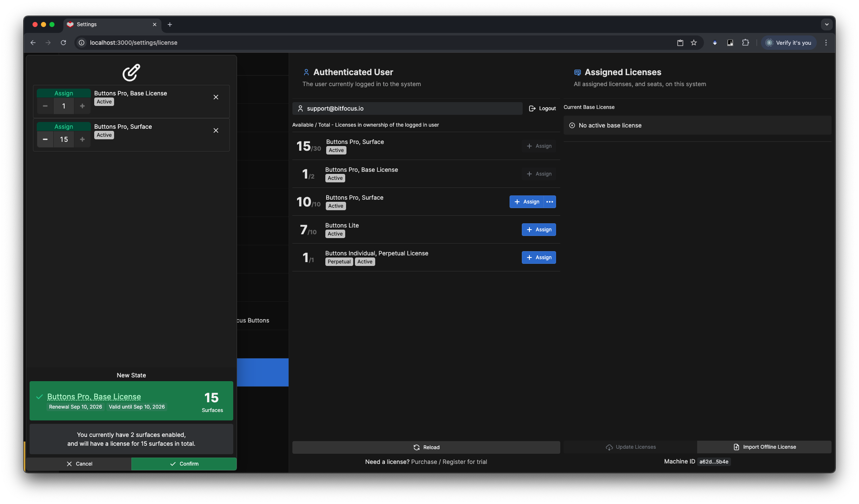Click the 15 Surfaces count in New State
The width and height of the screenshot is (859, 504).
coord(212,402)
